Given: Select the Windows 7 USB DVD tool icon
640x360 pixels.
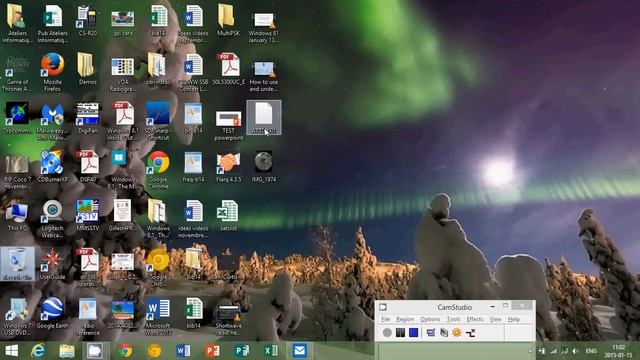Looking at the screenshot, I should (x=17, y=316).
